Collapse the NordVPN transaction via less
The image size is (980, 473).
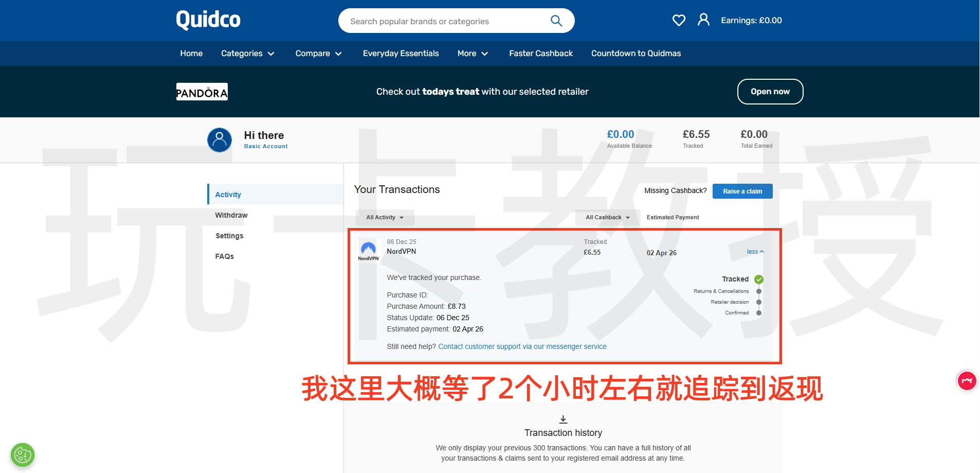pos(754,252)
